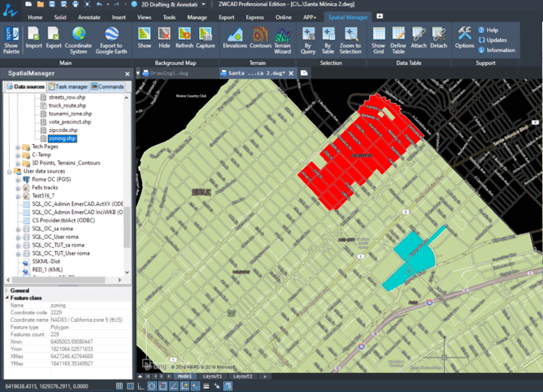This screenshot has height=392, width=543.
Task: Check for Updates in Support group
Action: 492,40
